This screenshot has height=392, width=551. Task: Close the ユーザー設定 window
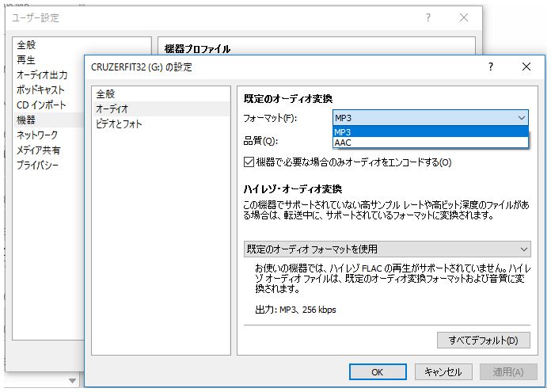[464, 17]
